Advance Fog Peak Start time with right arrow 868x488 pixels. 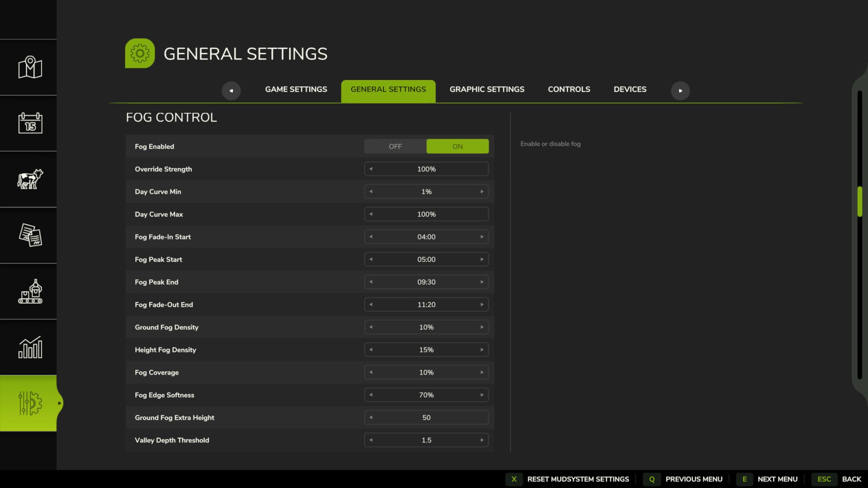[482, 259]
